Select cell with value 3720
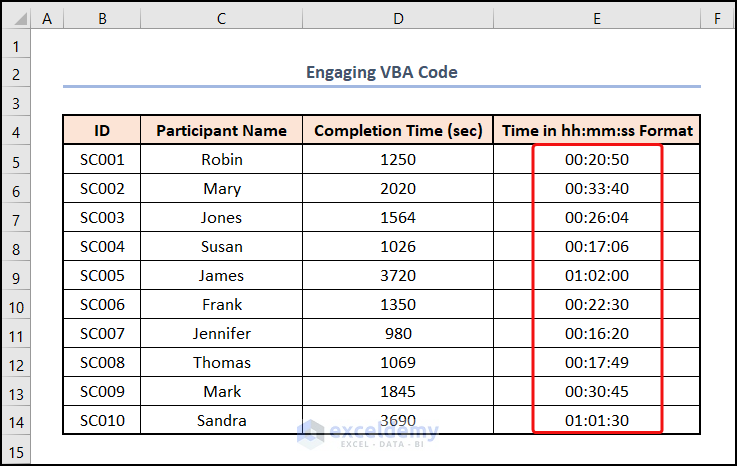737x466 pixels. click(398, 276)
